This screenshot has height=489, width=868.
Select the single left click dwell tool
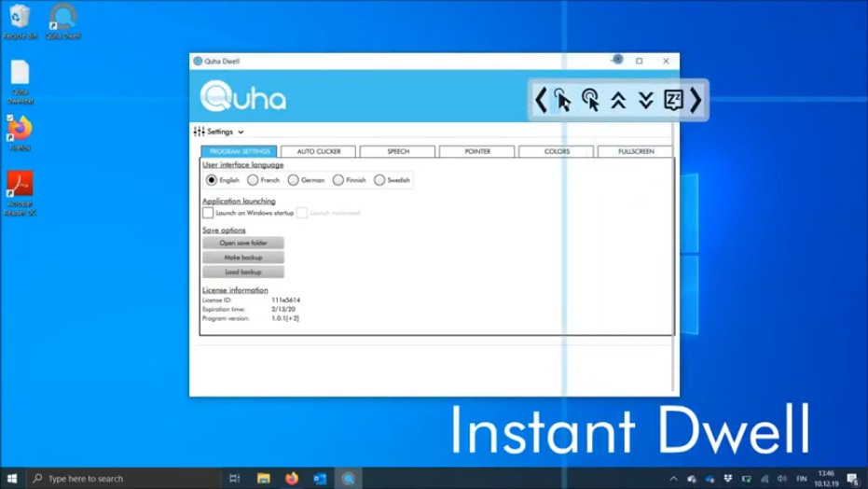(x=562, y=100)
